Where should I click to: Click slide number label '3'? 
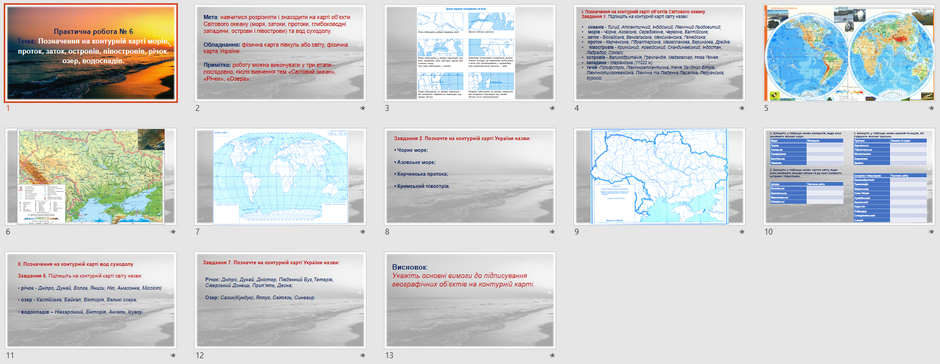pos(387,109)
